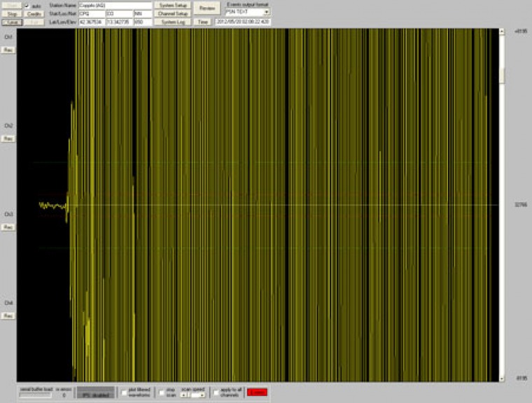Click the waveform scrollbar down arrow
The width and height of the screenshot is (532, 403).
click(x=502, y=379)
